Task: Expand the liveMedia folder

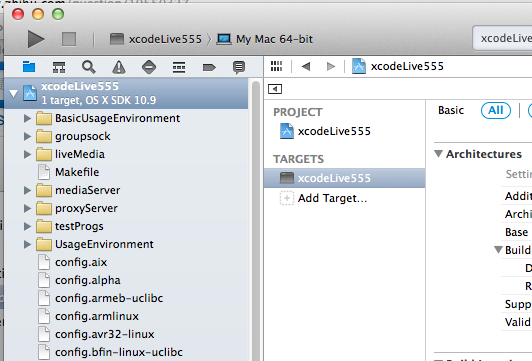Action: (27, 154)
